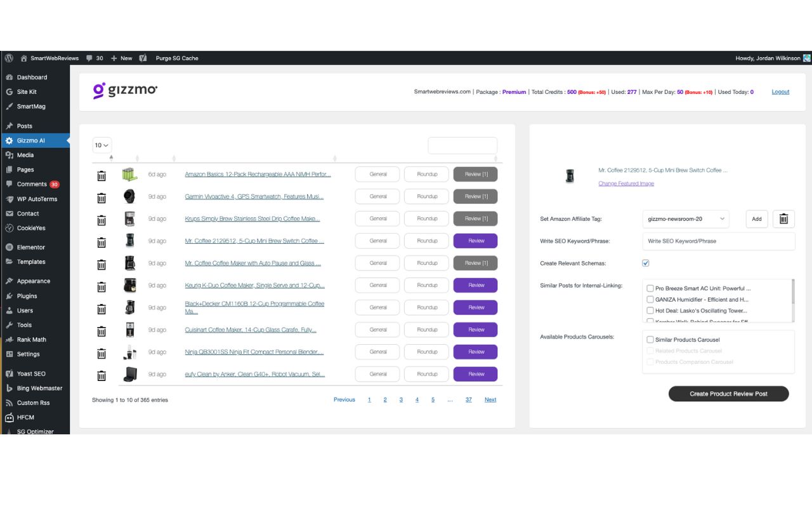The width and height of the screenshot is (812, 508).
Task: Click the Gizzmo logo
Action: click(x=125, y=91)
